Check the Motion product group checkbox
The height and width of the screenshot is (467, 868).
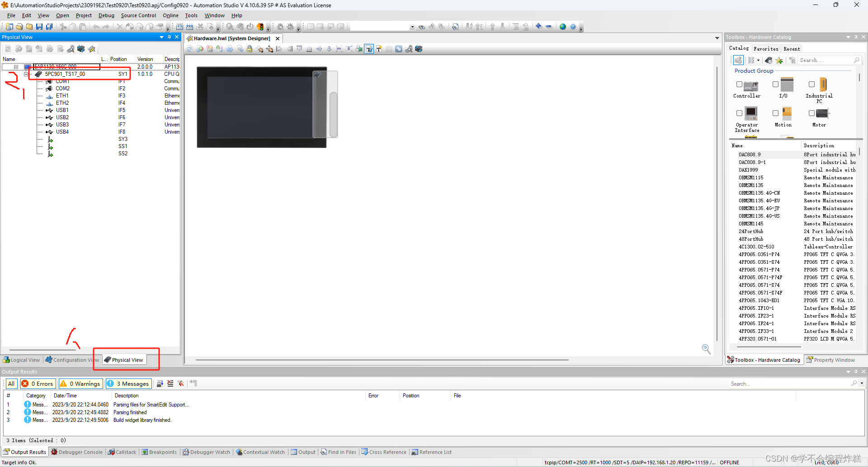click(x=775, y=113)
